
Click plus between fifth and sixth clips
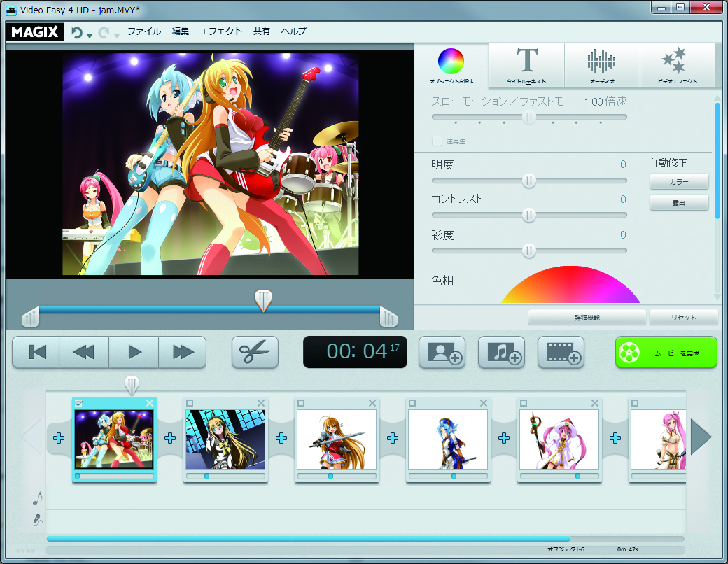point(615,438)
